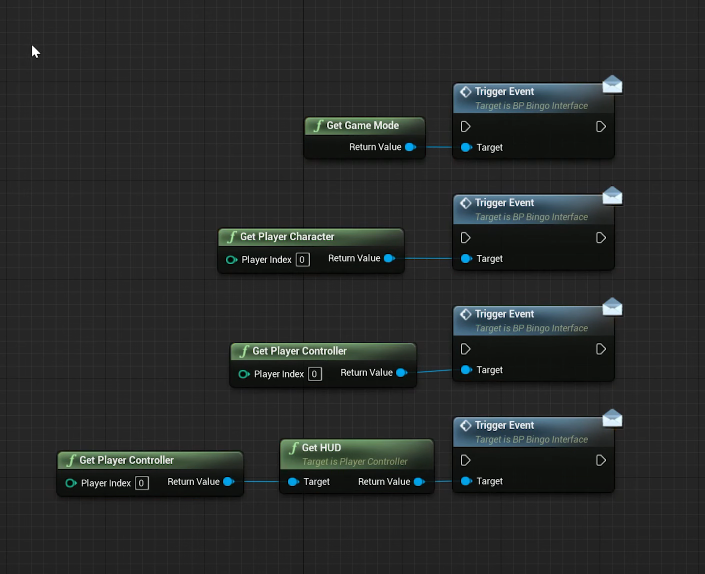
Task: Click Player Index field of Get Player Controller feeding Get HUD
Action: pos(141,483)
